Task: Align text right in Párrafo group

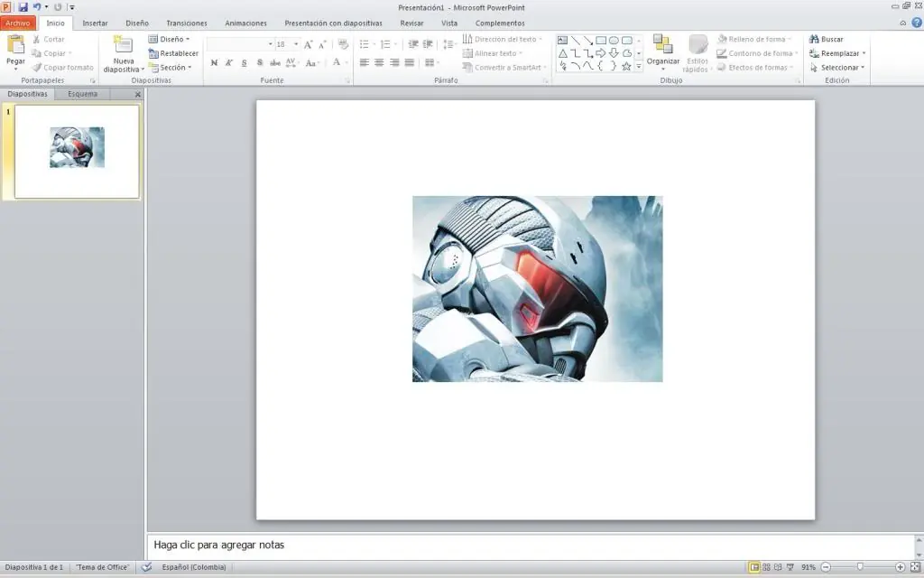Action: pyautogui.click(x=394, y=62)
